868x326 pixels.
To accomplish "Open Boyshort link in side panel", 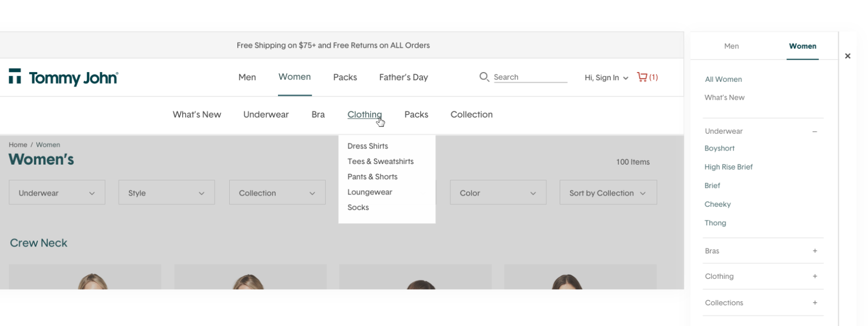I will tap(720, 148).
